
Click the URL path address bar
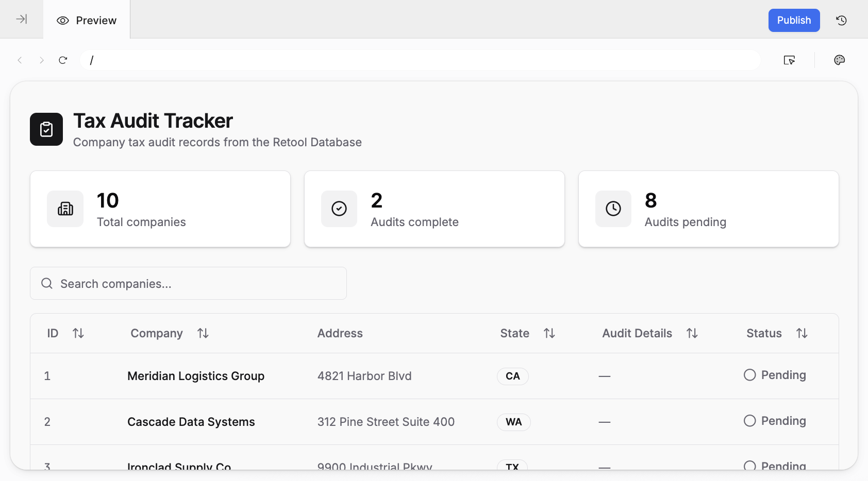point(420,60)
